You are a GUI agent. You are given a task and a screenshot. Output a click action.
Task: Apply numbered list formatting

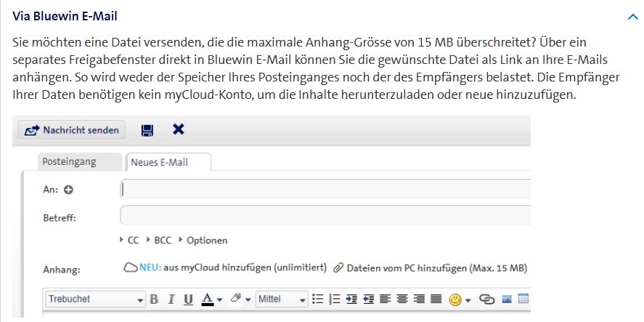[x=335, y=299]
